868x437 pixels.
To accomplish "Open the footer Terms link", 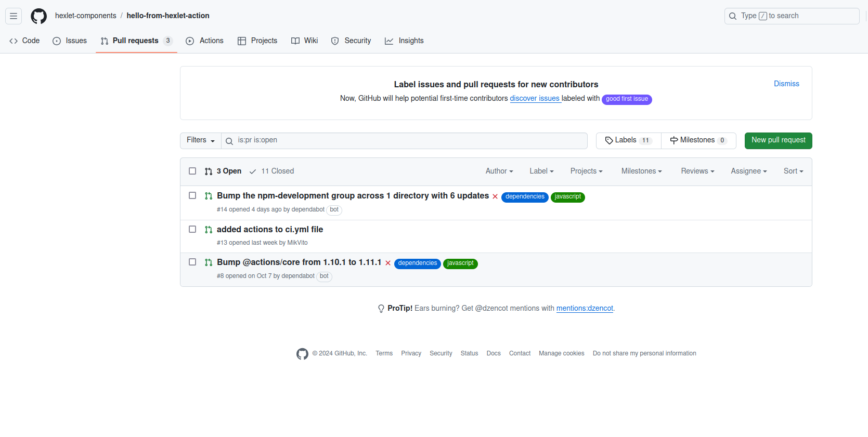I will click(x=384, y=353).
